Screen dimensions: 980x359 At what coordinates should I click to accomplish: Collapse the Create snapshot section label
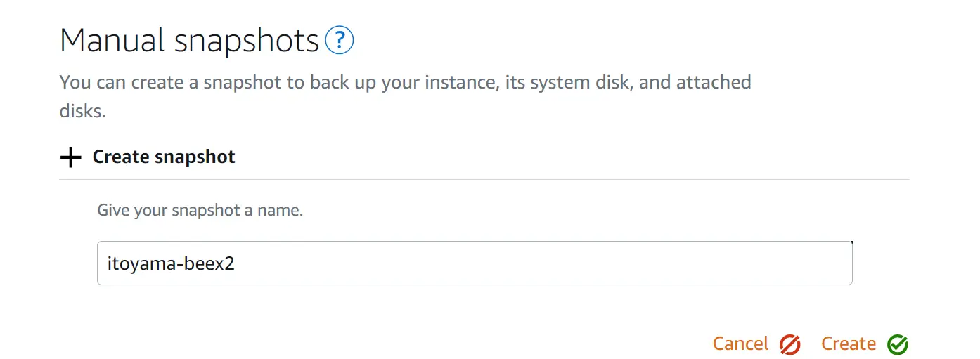(x=164, y=157)
